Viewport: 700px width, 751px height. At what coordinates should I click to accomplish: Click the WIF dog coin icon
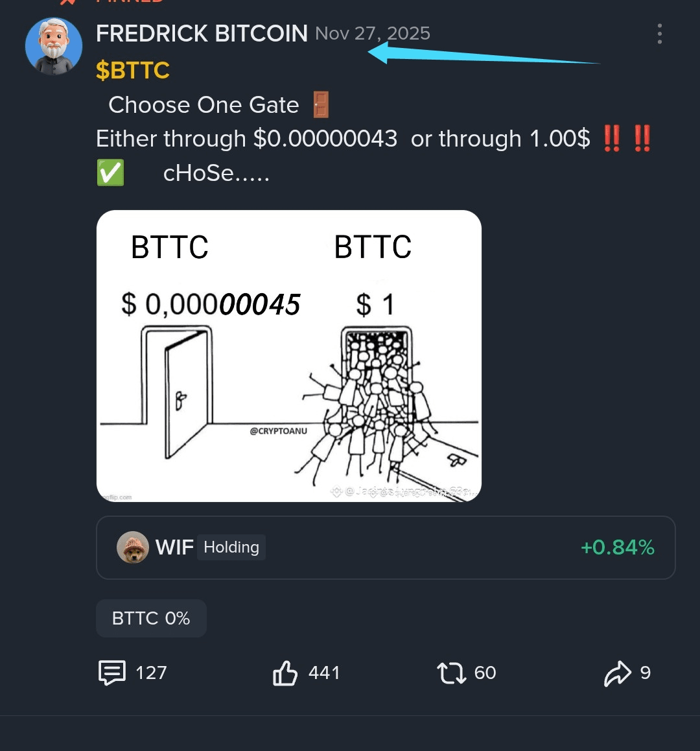tap(133, 547)
